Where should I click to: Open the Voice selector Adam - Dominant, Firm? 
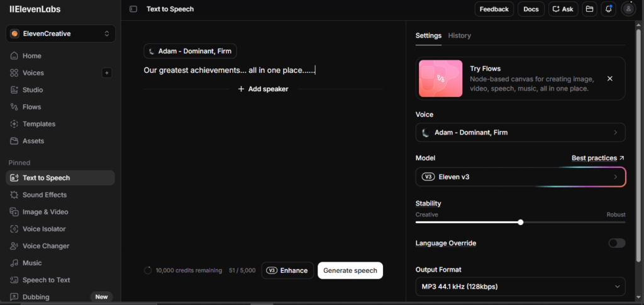(x=520, y=133)
